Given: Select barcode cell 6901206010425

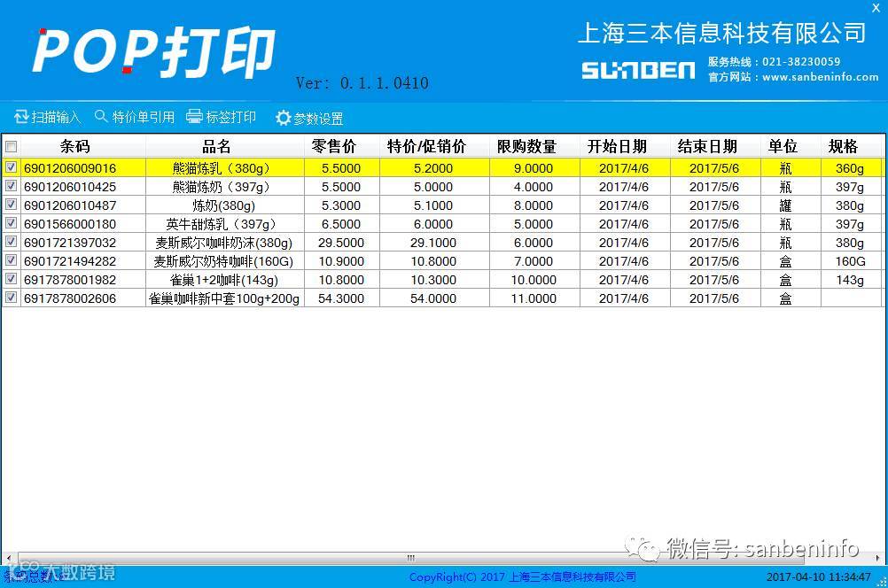Looking at the screenshot, I should coord(83,187).
